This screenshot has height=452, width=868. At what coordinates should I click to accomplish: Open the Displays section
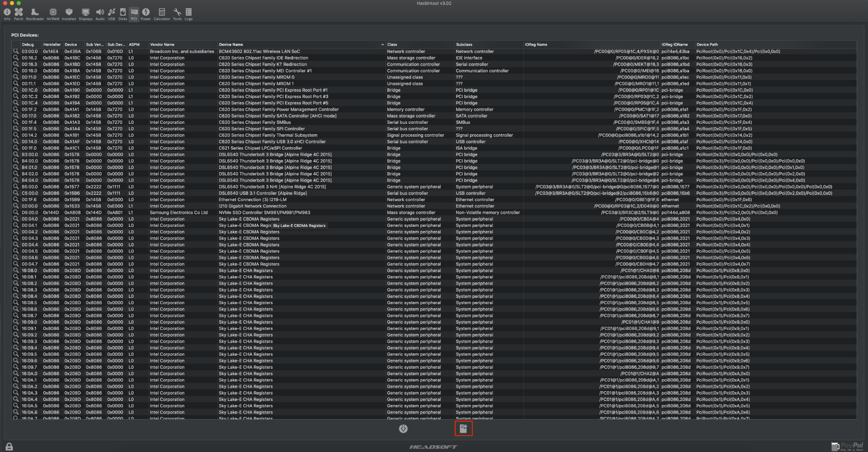[x=85, y=14]
